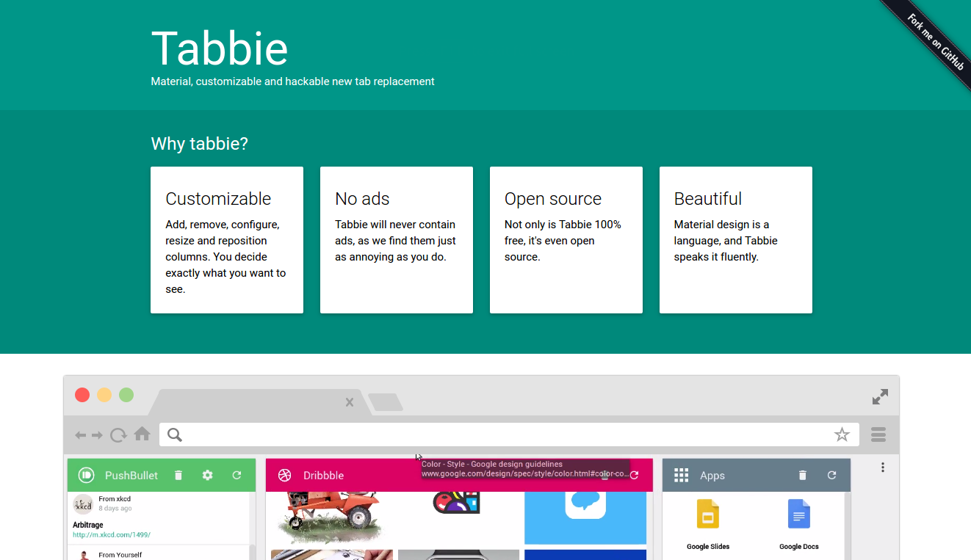Image resolution: width=971 pixels, height=560 pixels.
Task: Click the No ads card
Action: tap(397, 240)
